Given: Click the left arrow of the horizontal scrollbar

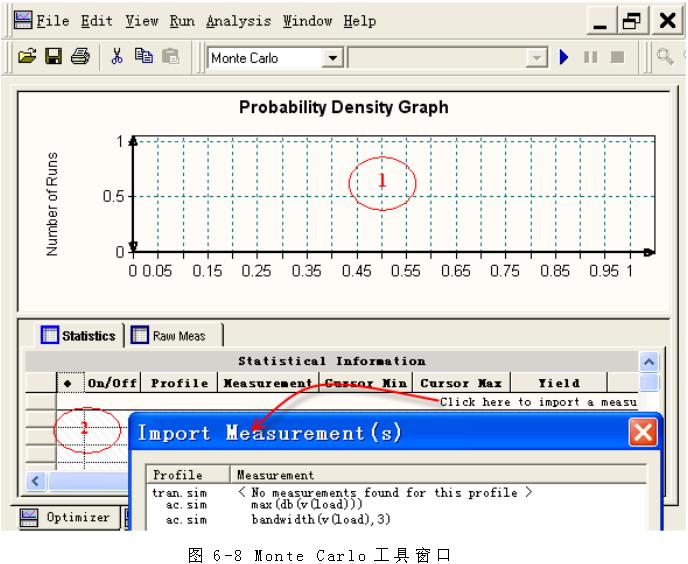Looking at the screenshot, I should point(36,481).
